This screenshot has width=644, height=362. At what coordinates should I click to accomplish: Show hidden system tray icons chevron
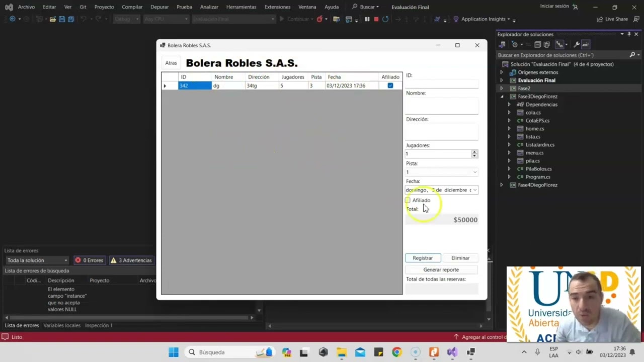click(x=524, y=352)
